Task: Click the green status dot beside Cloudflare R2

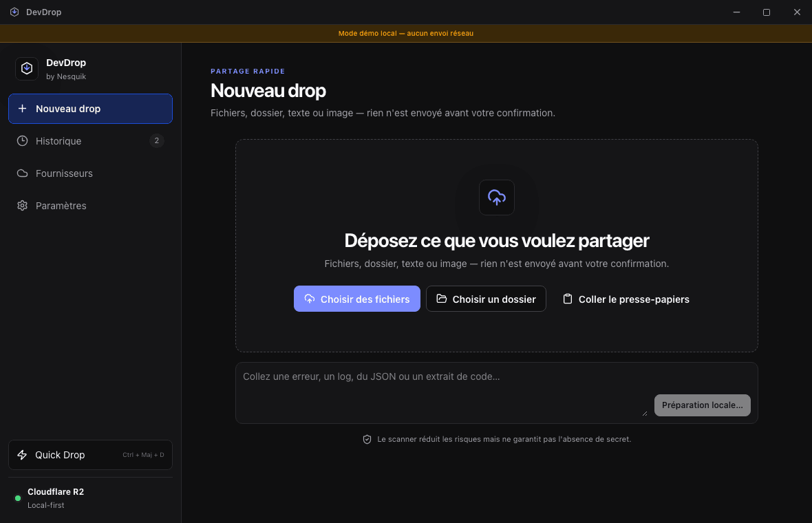Action: (x=18, y=498)
